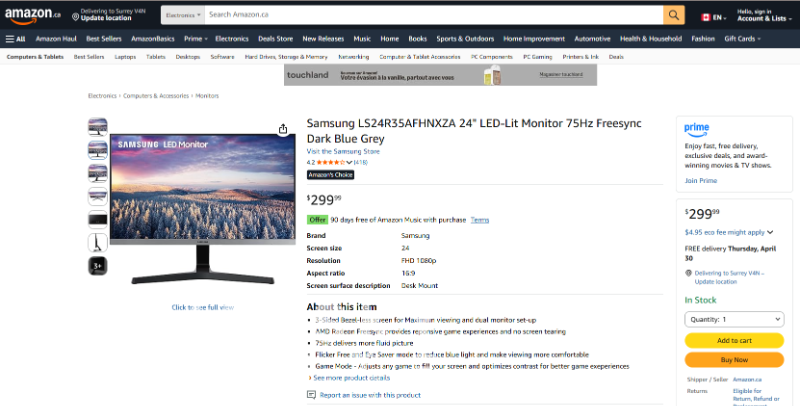Select the 3+ more images thumbnail

[x=97, y=266]
